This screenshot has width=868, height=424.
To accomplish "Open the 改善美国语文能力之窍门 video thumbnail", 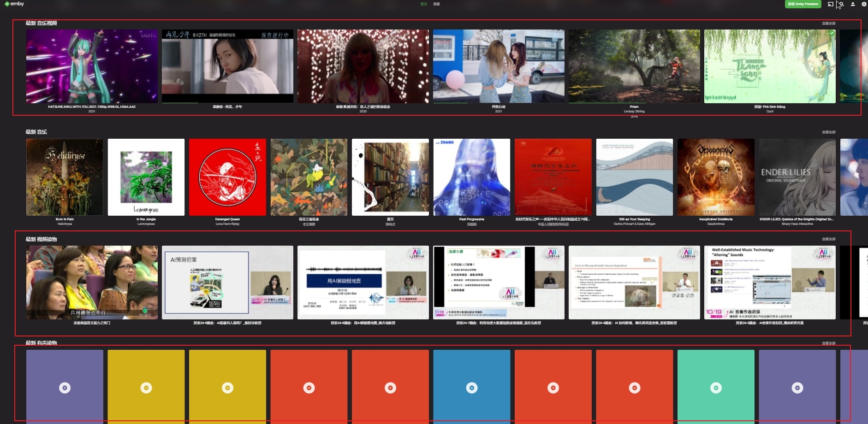I will pyautogui.click(x=92, y=283).
